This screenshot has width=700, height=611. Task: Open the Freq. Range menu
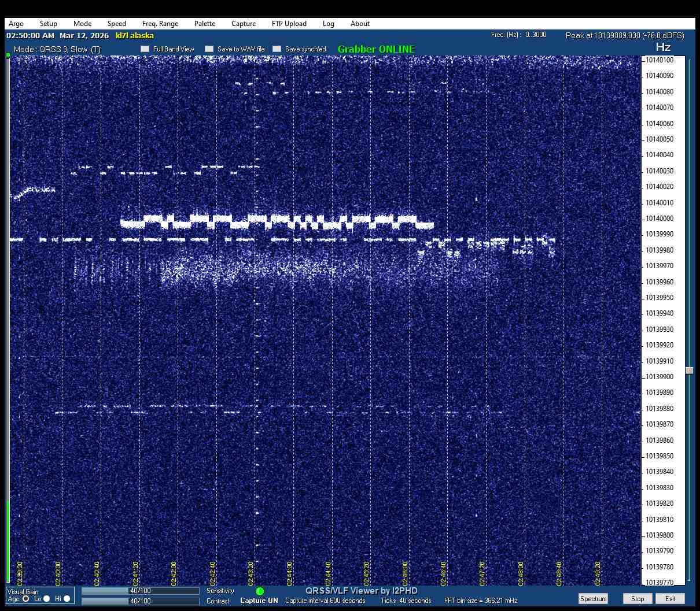pos(160,24)
